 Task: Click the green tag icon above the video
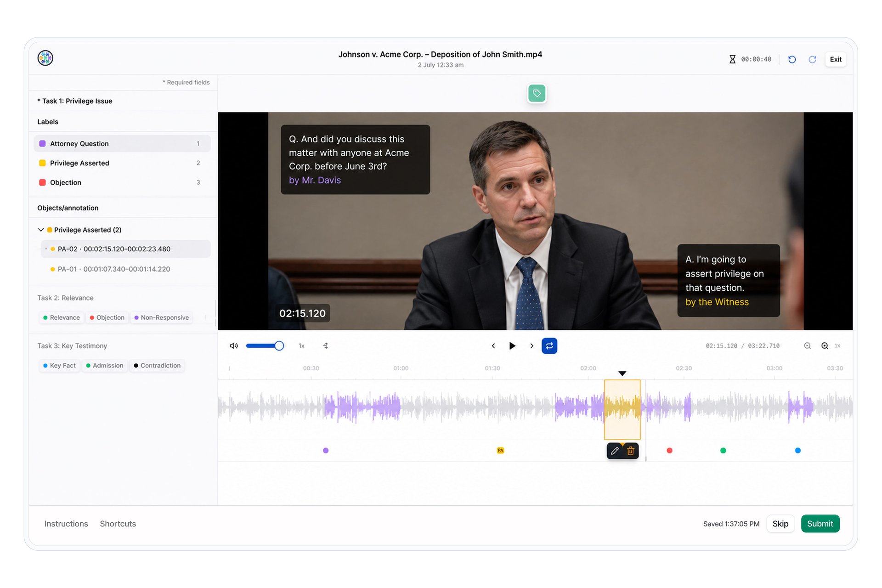click(x=537, y=93)
